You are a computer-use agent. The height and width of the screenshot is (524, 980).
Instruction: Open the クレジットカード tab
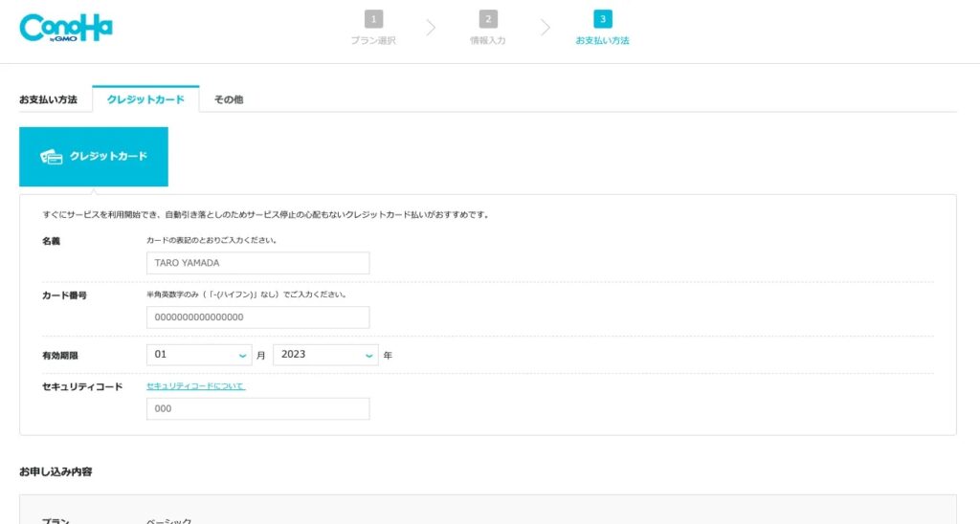[145, 99]
